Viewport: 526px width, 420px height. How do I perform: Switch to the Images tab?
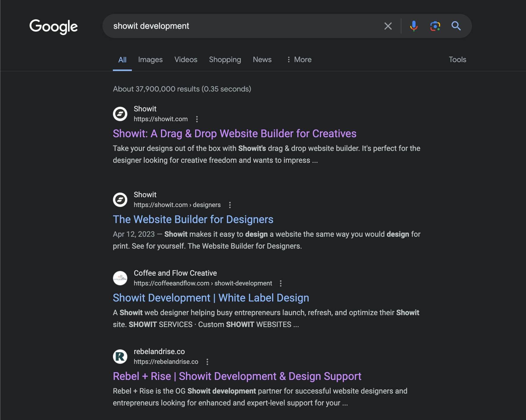(150, 60)
